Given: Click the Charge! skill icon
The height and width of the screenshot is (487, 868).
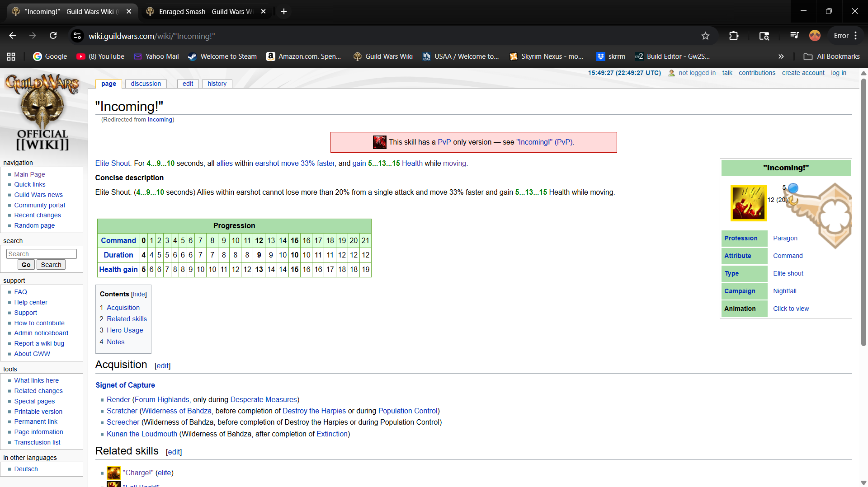Looking at the screenshot, I should pos(113,473).
